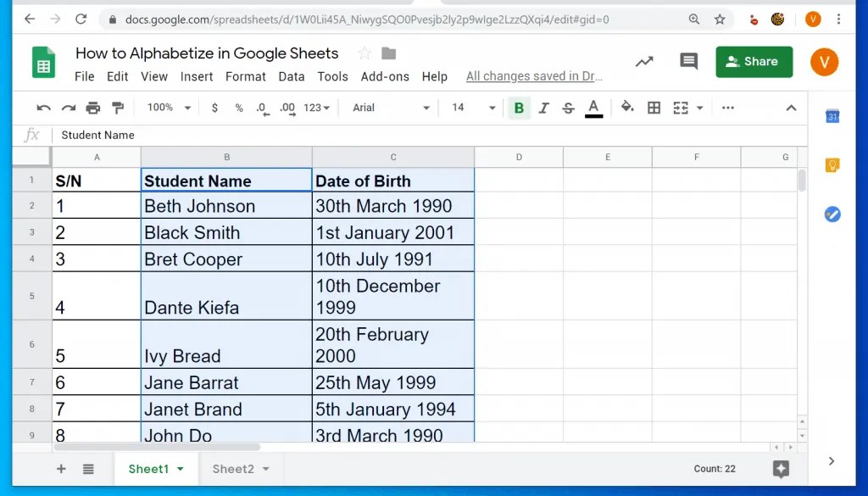Apply percent format to selection
Viewport: 868px width, 496px height.
tap(238, 108)
